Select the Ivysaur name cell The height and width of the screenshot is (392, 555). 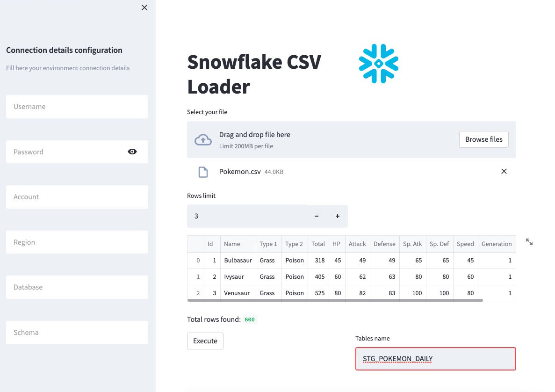click(x=238, y=276)
